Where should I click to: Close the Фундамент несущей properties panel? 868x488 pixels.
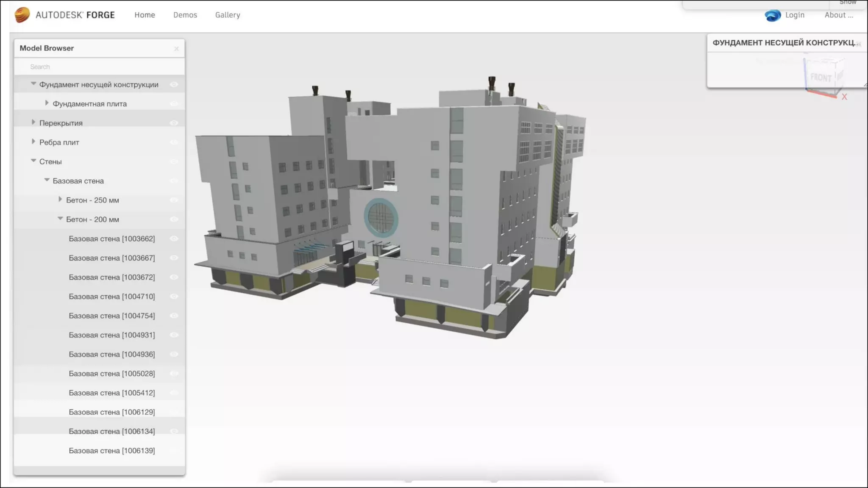pos(859,44)
